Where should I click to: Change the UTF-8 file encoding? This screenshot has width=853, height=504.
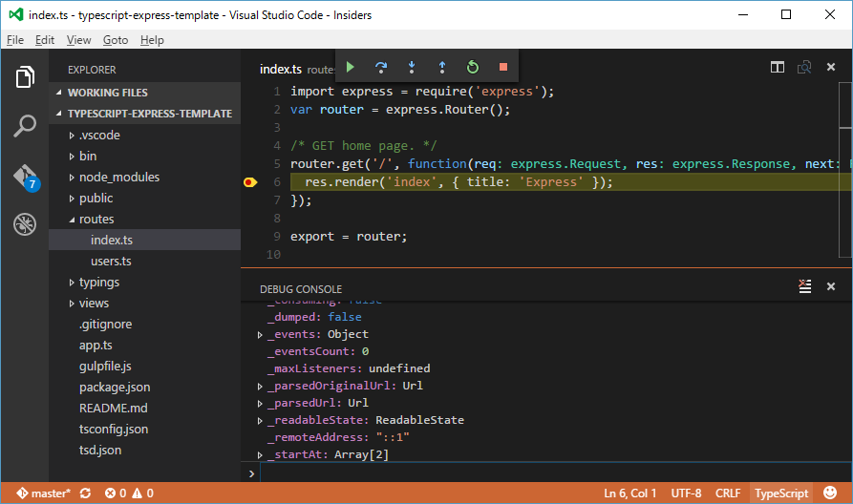pos(686,493)
